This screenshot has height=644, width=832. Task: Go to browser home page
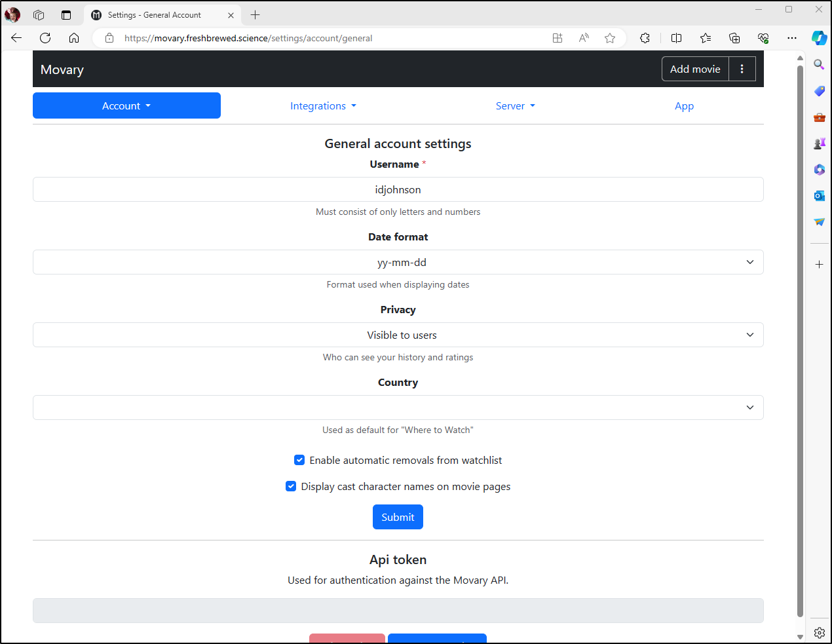click(x=74, y=38)
